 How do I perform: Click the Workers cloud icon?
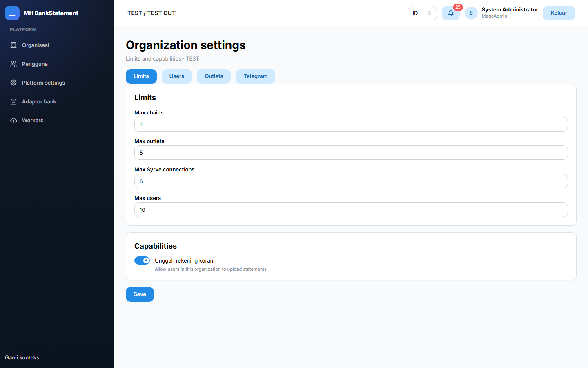point(13,120)
